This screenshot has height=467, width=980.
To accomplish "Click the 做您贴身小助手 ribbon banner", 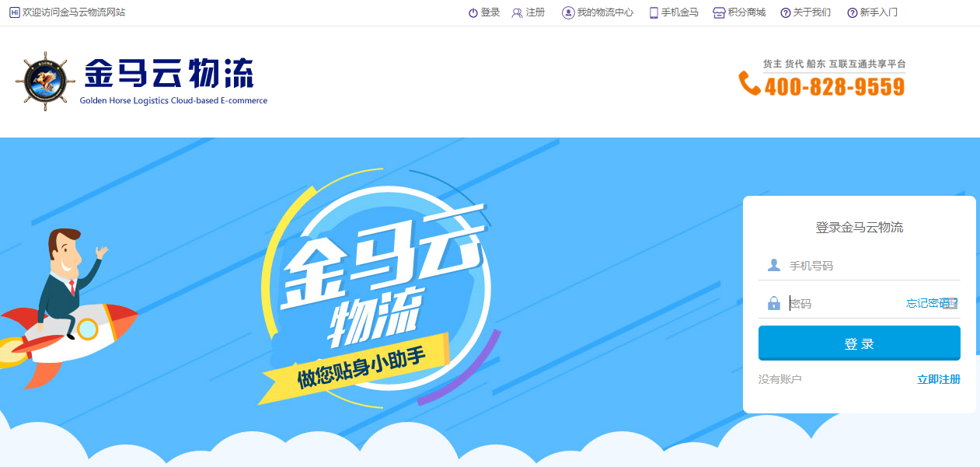I will coord(355,369).
